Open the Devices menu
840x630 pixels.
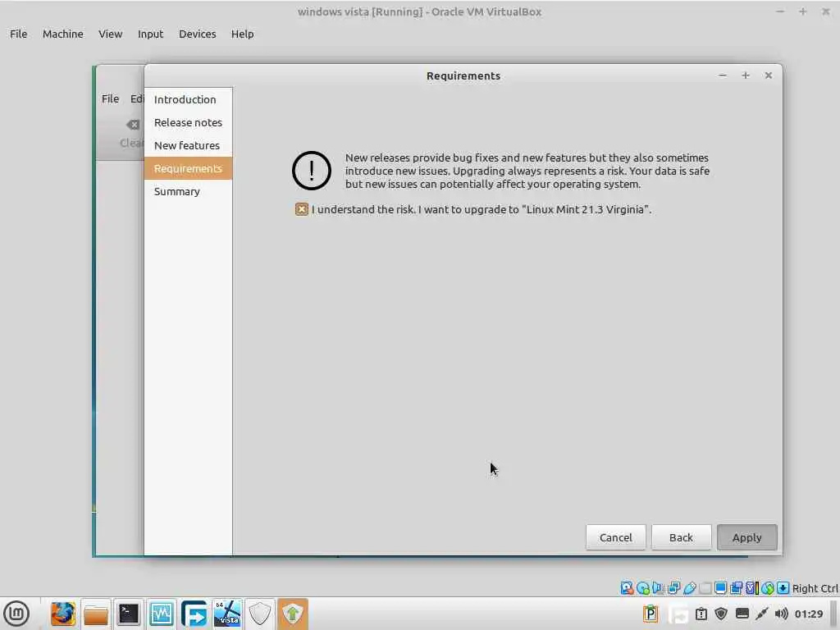click(197, 34)
